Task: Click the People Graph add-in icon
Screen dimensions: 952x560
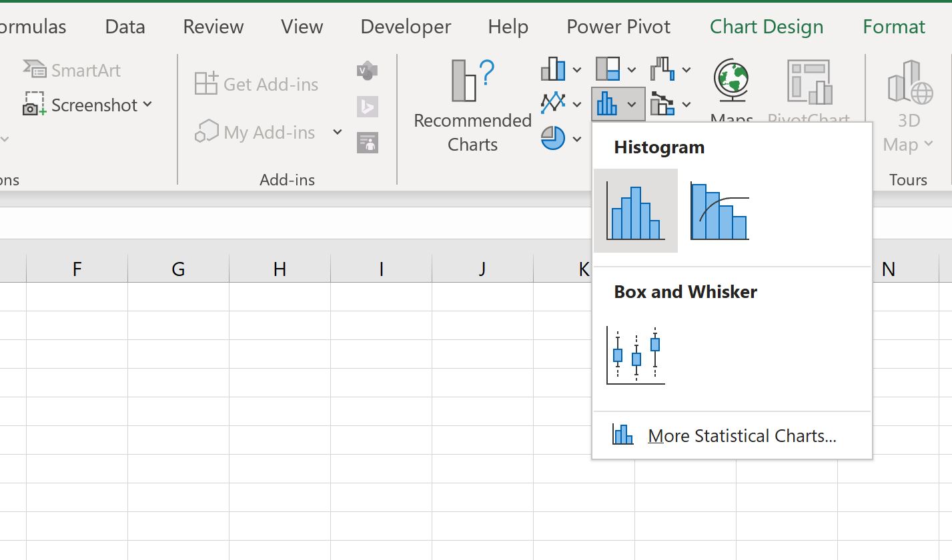Action: coord(368,142)
